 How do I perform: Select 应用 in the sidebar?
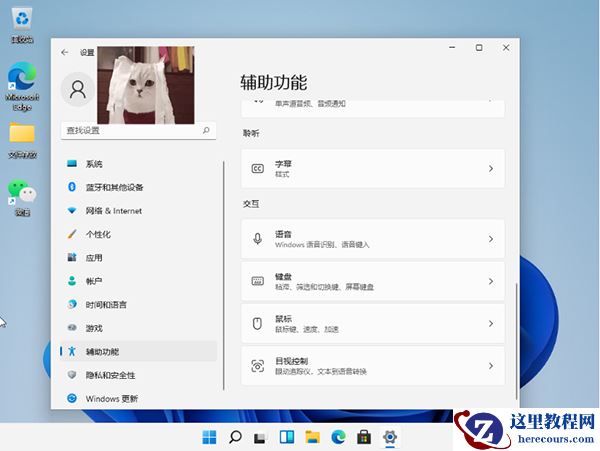pos(139,258)
